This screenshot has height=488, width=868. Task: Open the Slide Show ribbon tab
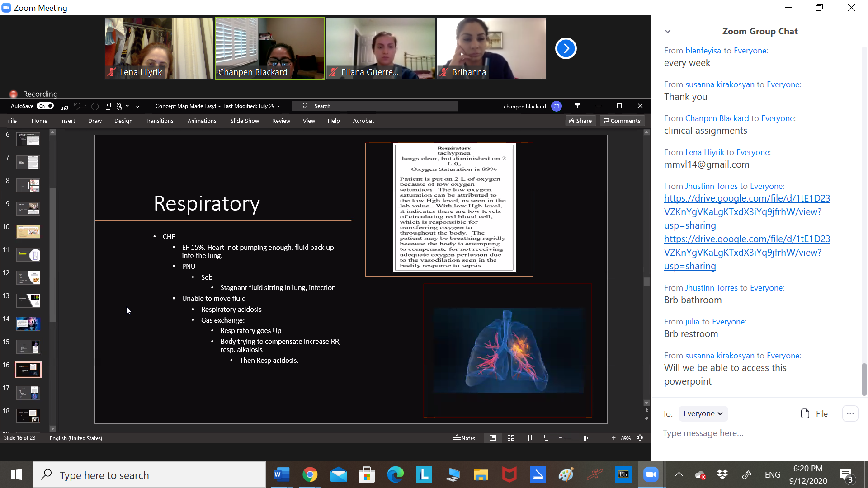[x=245, y=121]
